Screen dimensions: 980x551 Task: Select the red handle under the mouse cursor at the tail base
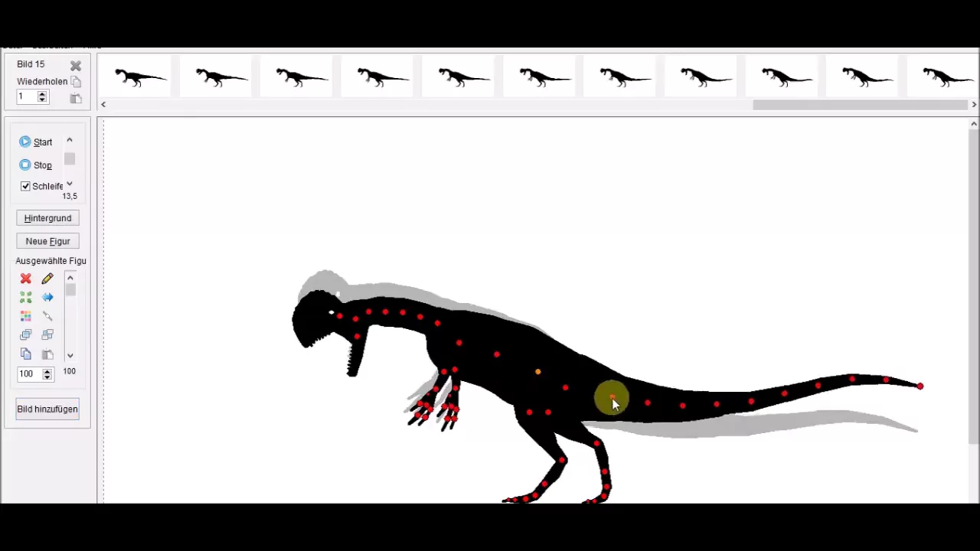coord(612,398)
